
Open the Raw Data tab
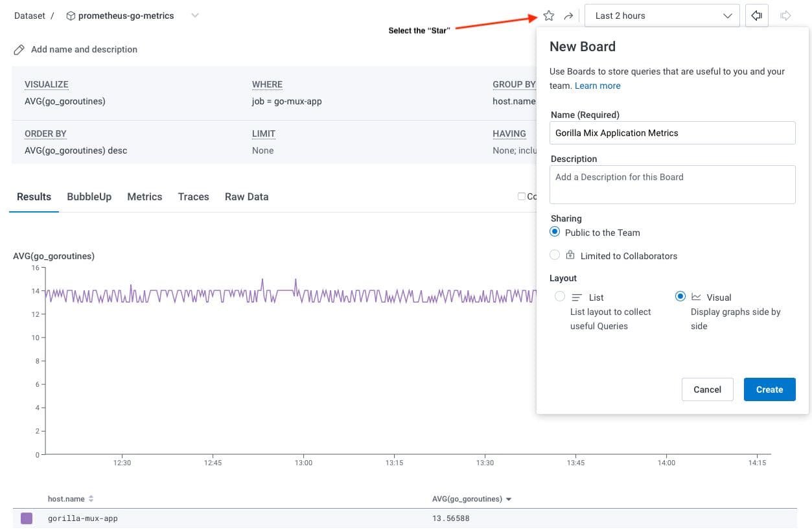pos(246,196)
